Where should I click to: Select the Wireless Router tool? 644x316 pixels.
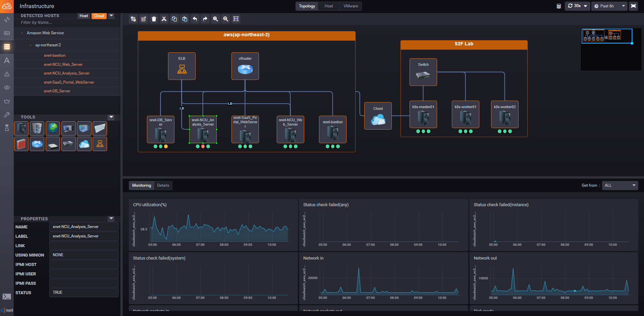click(x=53, y=144)
